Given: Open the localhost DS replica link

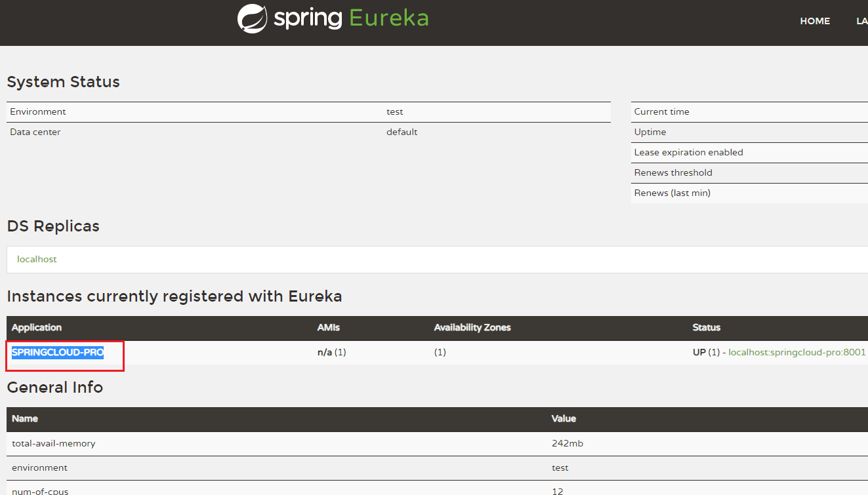Looking at the screenshot, I should 37,259.
